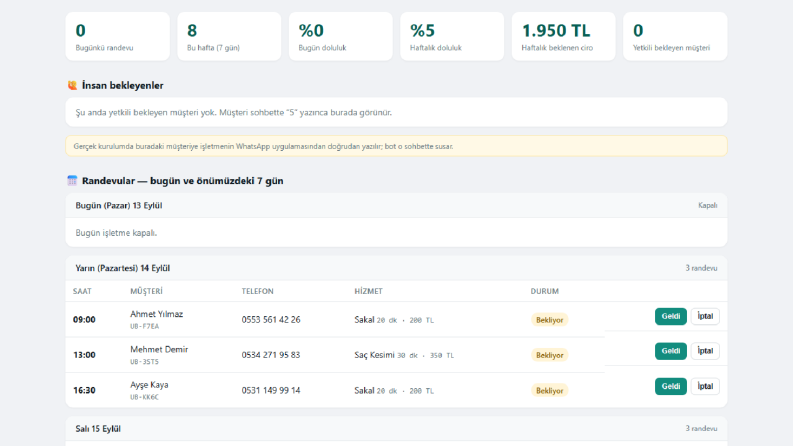Click the Salı 15 Eylül header
The height and width of the screenshot is (446, 793).
98,429
